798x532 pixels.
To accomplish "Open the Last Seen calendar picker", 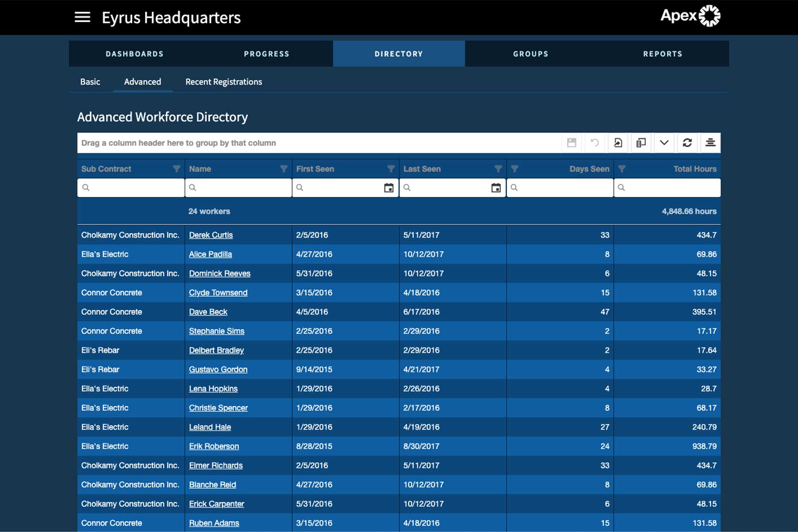I will 496,188.
